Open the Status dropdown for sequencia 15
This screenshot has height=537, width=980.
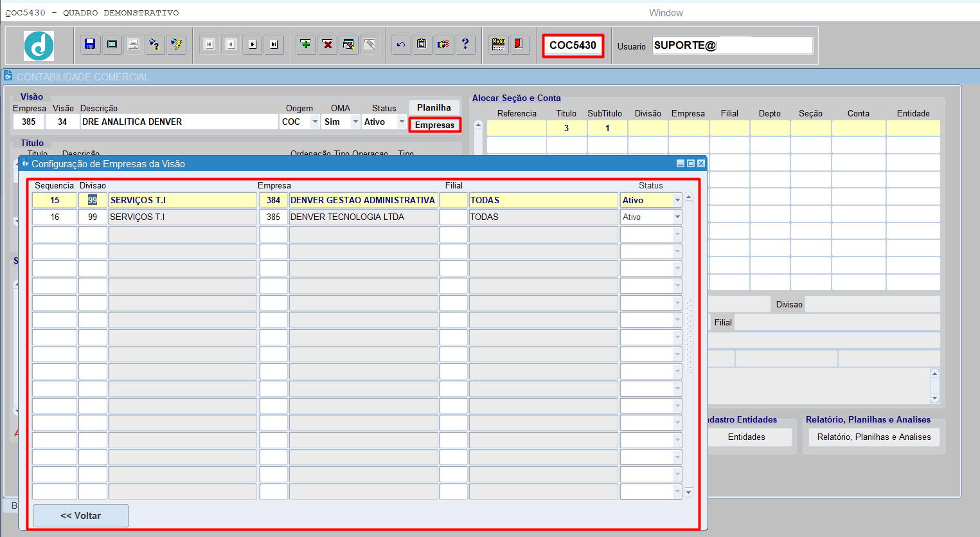677,200
